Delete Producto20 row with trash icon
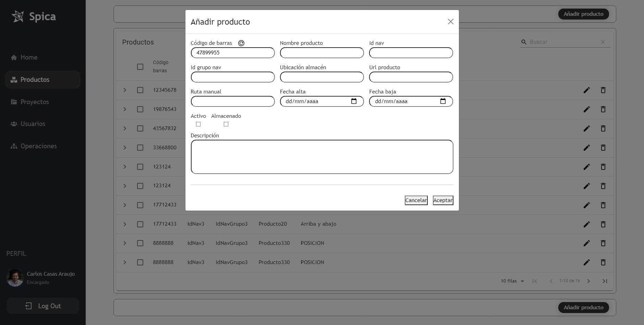 (x=603, y=224)
